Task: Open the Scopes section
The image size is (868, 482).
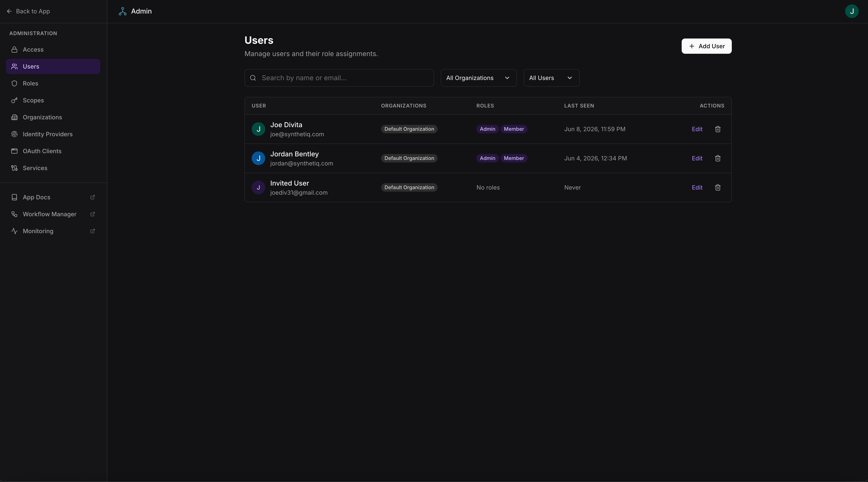Action: [53, 101]
